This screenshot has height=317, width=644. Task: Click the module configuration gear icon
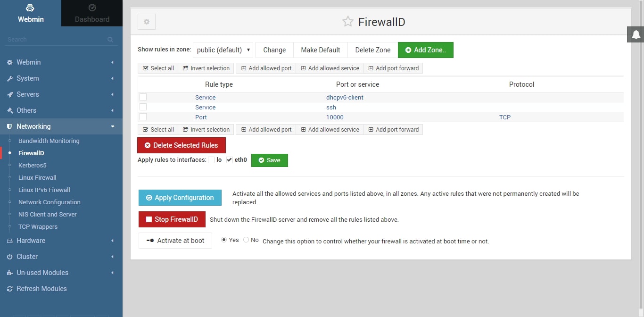tap(147, 22)
